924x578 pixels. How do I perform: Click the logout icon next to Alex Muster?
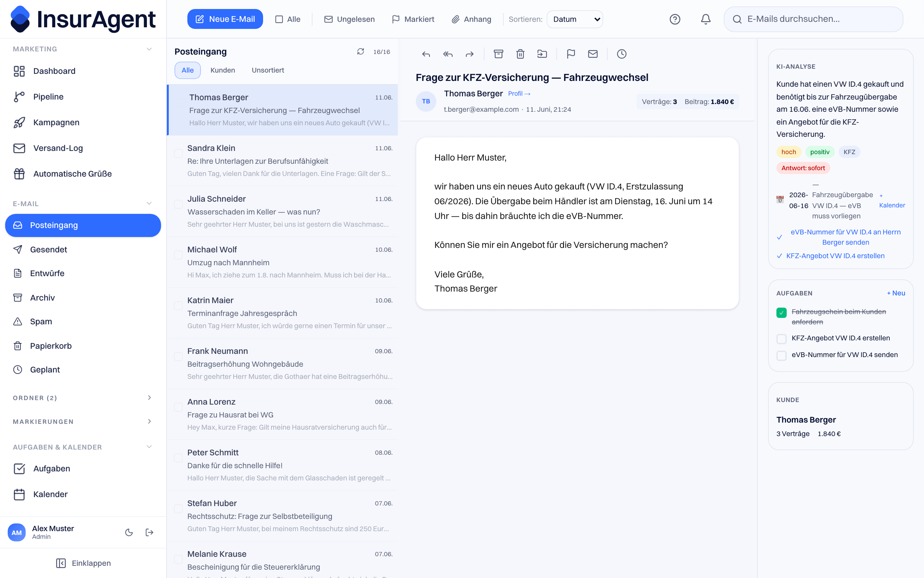click(x=149, y=532)
